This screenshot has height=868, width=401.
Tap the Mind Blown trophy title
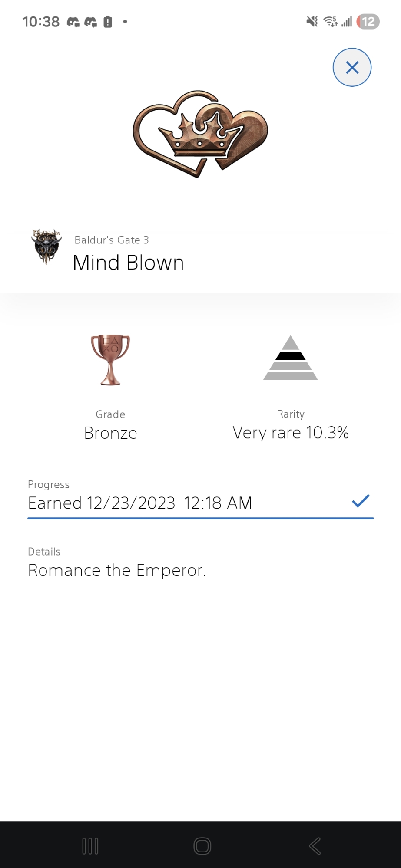129,263
